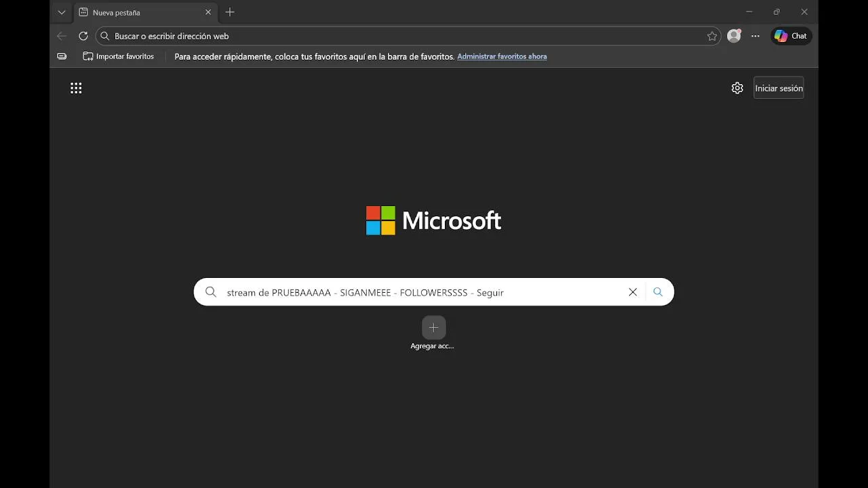Restore down the browser window
Viewport: 868px width, 488px height.
point(776,12)
